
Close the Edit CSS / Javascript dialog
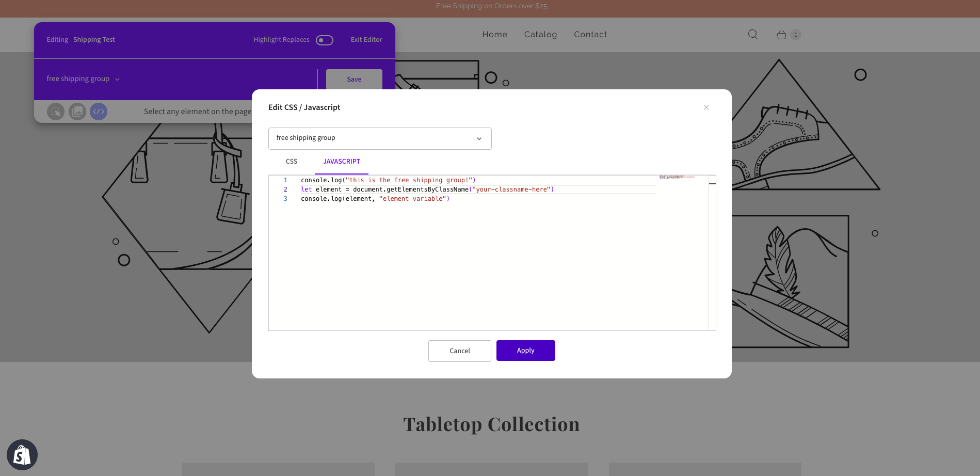[x=706, y=107]
